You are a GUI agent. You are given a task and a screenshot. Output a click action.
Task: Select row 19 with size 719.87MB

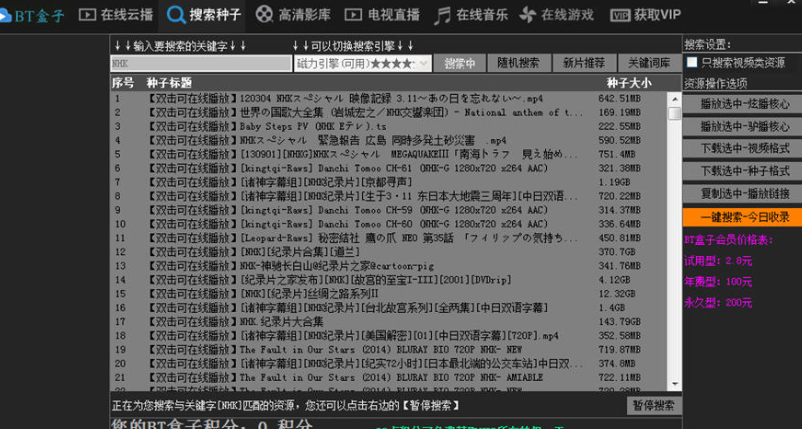point(389,350)
